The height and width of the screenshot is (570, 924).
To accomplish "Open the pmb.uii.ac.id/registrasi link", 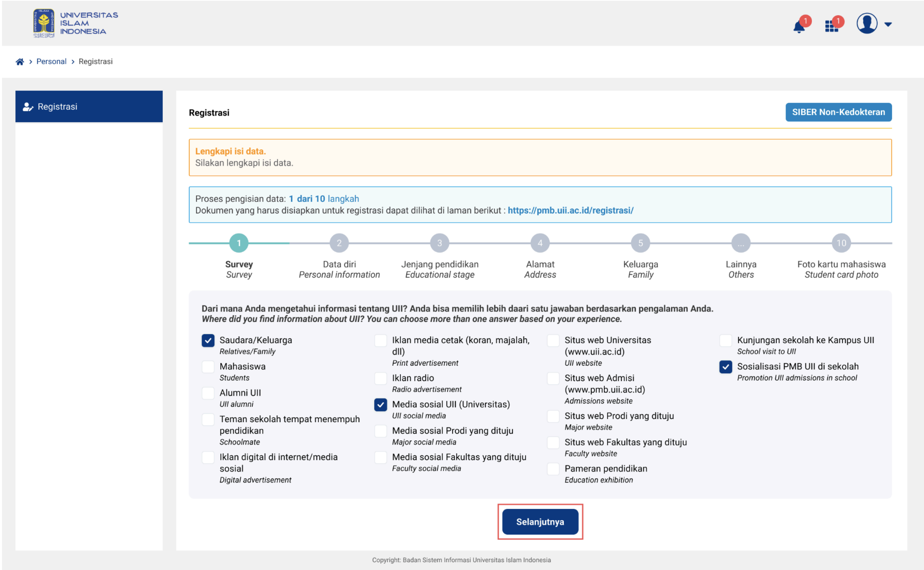I will [570, 211].
